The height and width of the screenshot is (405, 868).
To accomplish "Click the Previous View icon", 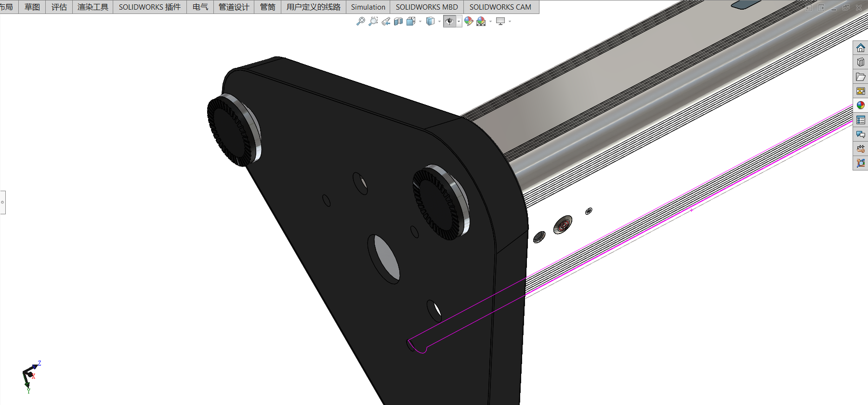I will (386, 21).
